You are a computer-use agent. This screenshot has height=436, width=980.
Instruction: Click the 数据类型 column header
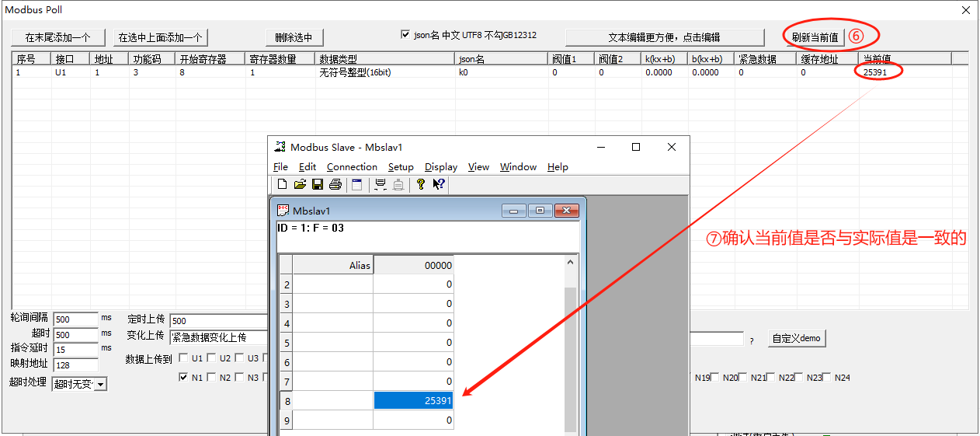click(x=385, y=58)
